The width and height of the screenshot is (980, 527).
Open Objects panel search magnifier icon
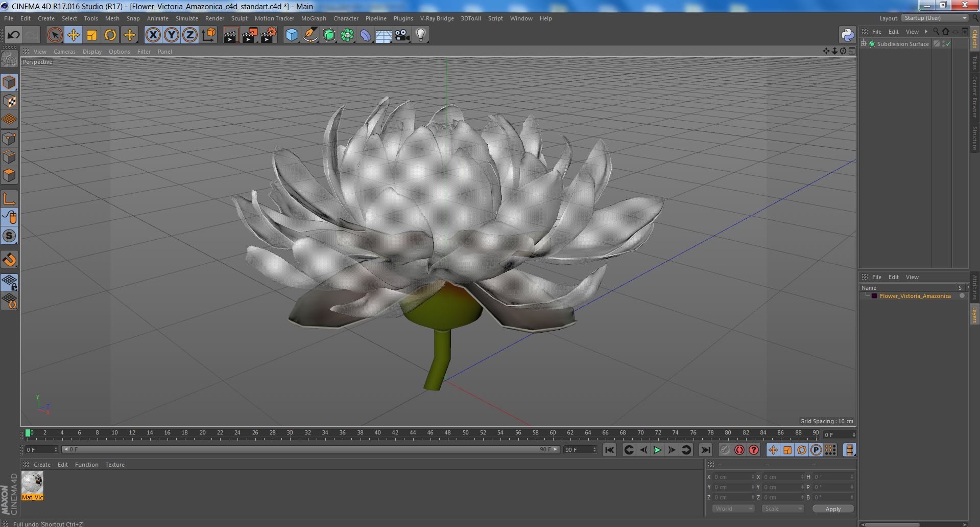(x=936, y=32)
